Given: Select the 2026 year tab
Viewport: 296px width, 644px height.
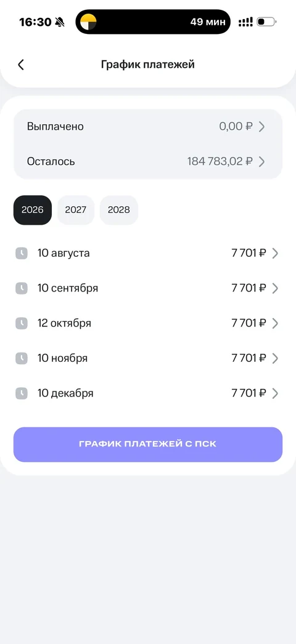Looking at the screenshot, I should 33,210.
